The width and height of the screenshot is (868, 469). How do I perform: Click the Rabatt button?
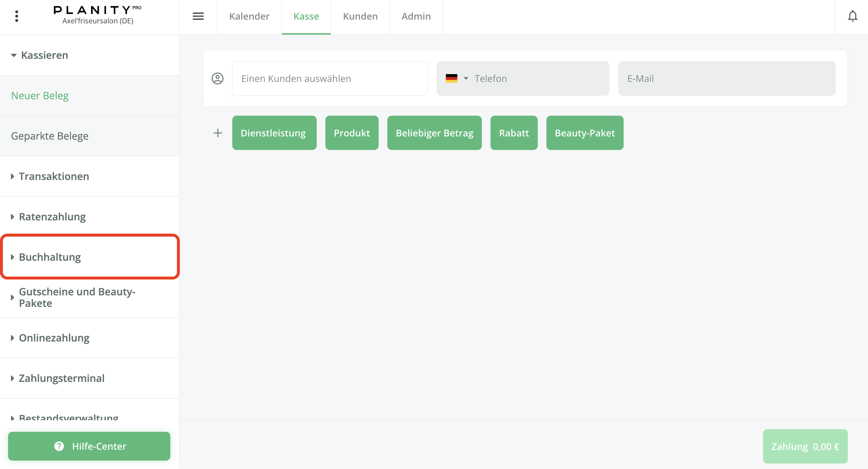pos(514,133)
